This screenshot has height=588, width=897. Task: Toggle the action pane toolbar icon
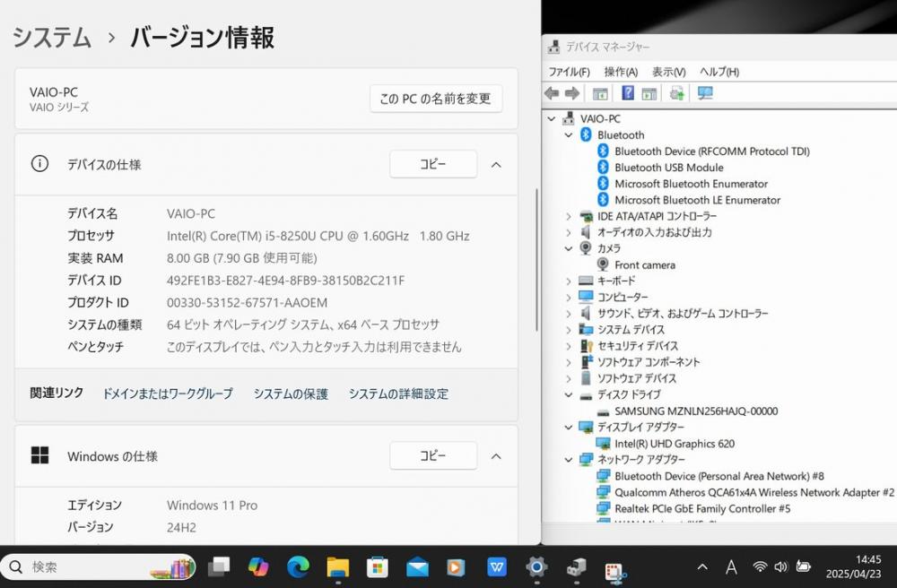pyautogui.click(x=649, y=93)
